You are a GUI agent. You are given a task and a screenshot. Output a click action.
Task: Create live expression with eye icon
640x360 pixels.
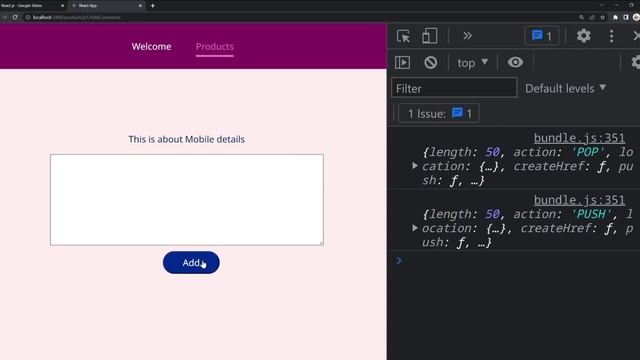[x=515, y=62]
